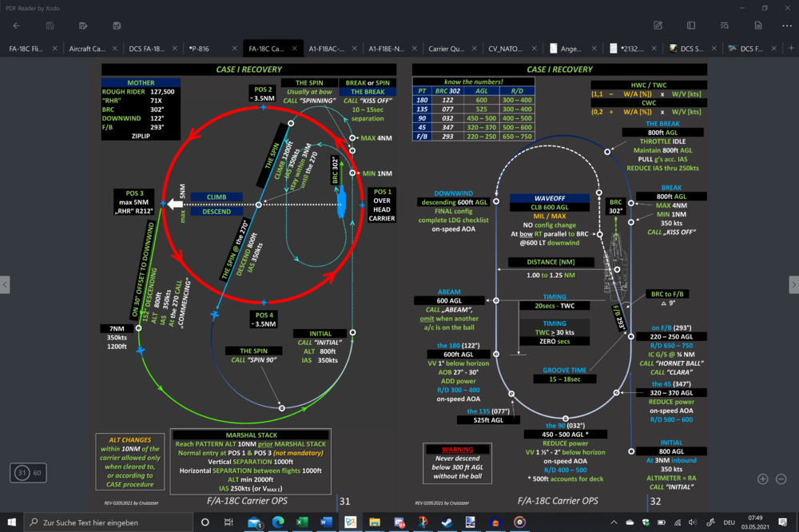The image size is (799, 532).
Task: Click the page number indicator 31 / 60
Action: [x=28, y=473]
